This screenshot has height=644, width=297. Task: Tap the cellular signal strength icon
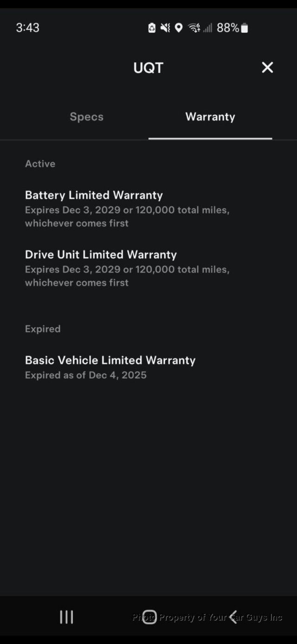[x=208, y=28]
